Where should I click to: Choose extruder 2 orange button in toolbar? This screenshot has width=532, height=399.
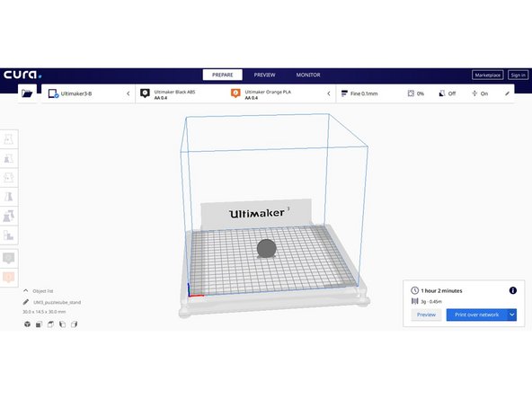pos(8,277)
